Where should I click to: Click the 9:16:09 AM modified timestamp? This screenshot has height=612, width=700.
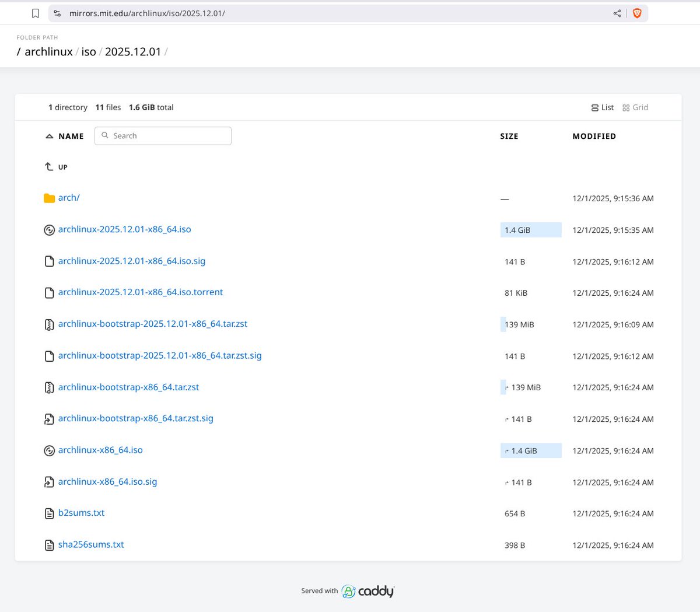click(x=613, y=324)
